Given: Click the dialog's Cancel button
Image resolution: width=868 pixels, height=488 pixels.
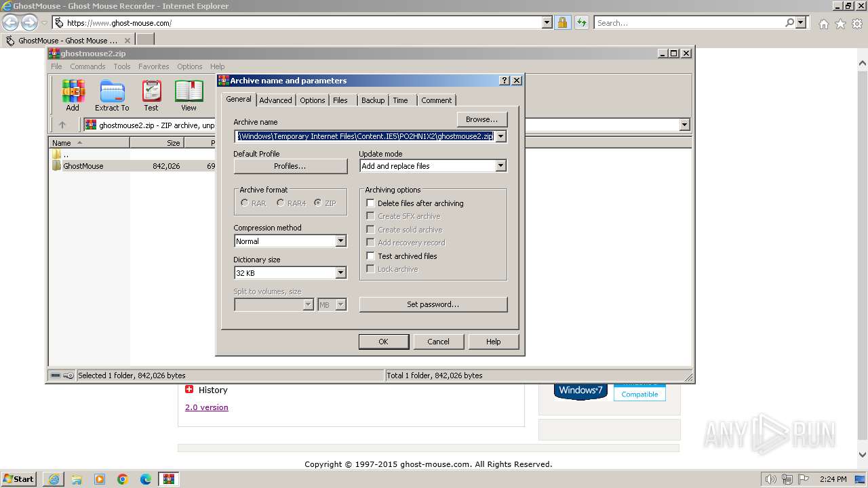Looking at the screenshot, I should click(x=438, y=342).
